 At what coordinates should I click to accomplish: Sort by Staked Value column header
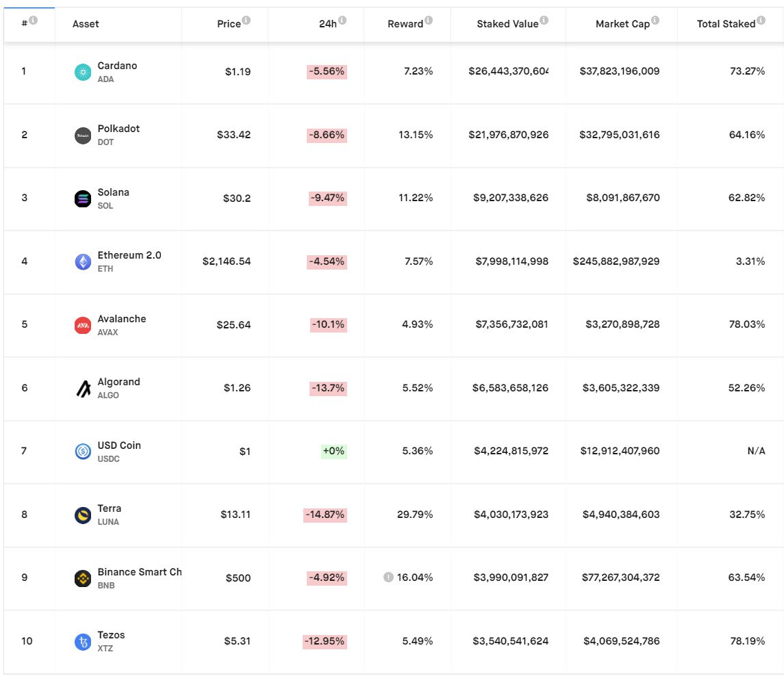pos(507,24)
